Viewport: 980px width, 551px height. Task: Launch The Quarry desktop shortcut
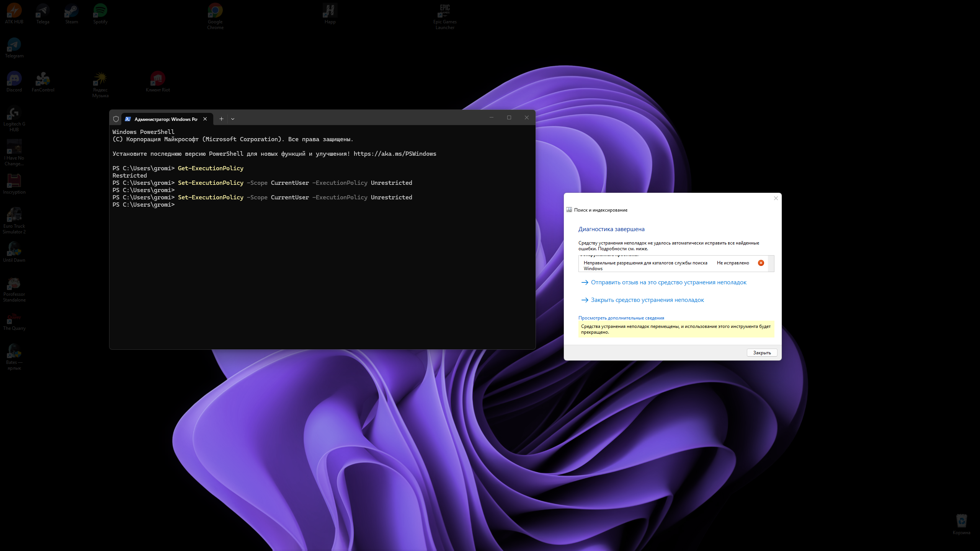tap(14, 320)
